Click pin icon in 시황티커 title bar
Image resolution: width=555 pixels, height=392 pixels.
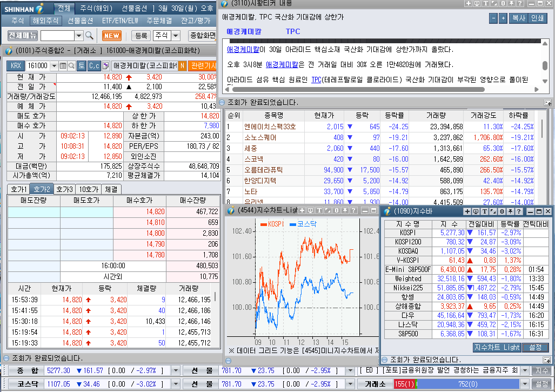[x=511, y=3]
